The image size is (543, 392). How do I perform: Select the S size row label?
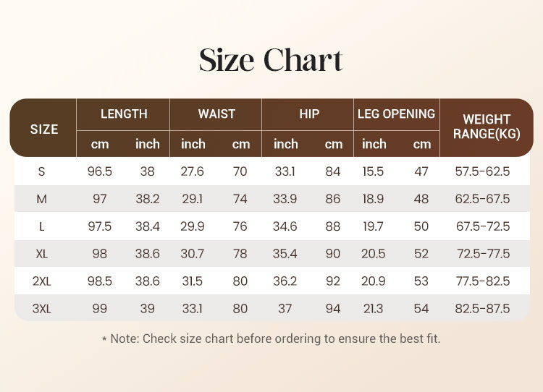tap(42, 172)
